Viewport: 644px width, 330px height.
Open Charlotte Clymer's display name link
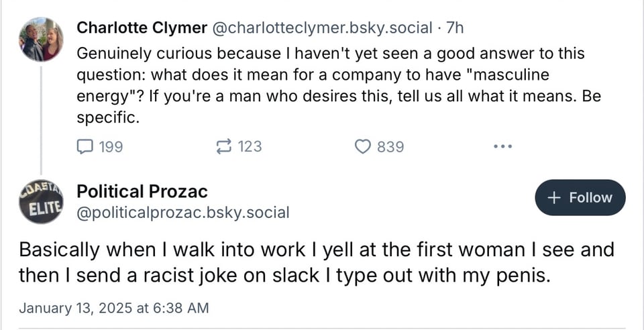coord(142,27)
